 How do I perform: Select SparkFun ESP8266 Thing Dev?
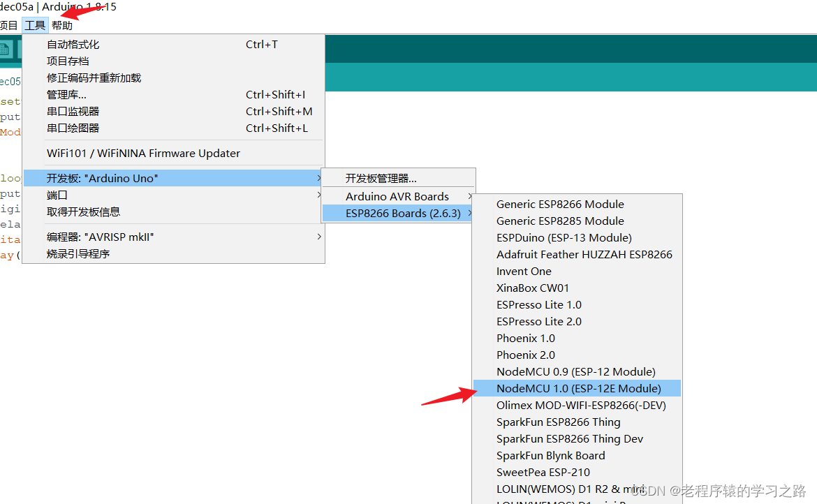(577, 438)
